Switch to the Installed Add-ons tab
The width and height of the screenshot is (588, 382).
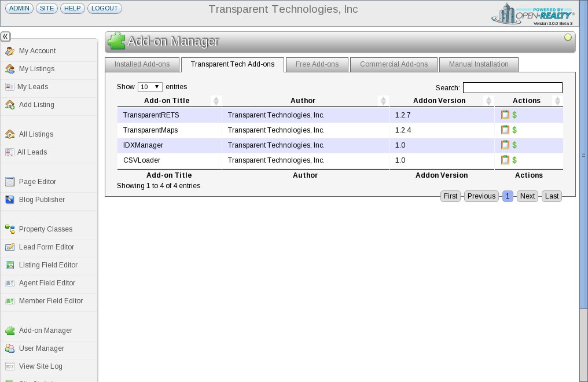tap(142, 64)
